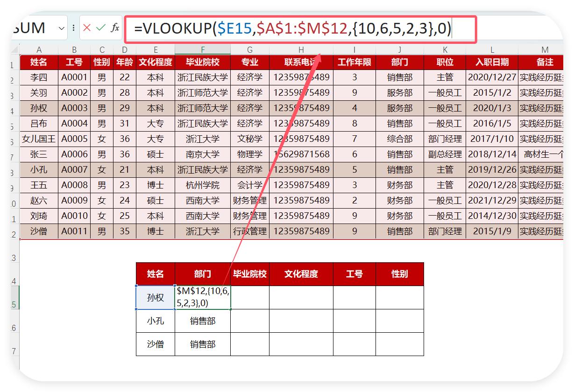The width and height of the screenshot is (574, 392).
Task: Click 销售部 next to 沙僧 in lookup table
Action: pyautogui.click(x=203, y=344)
